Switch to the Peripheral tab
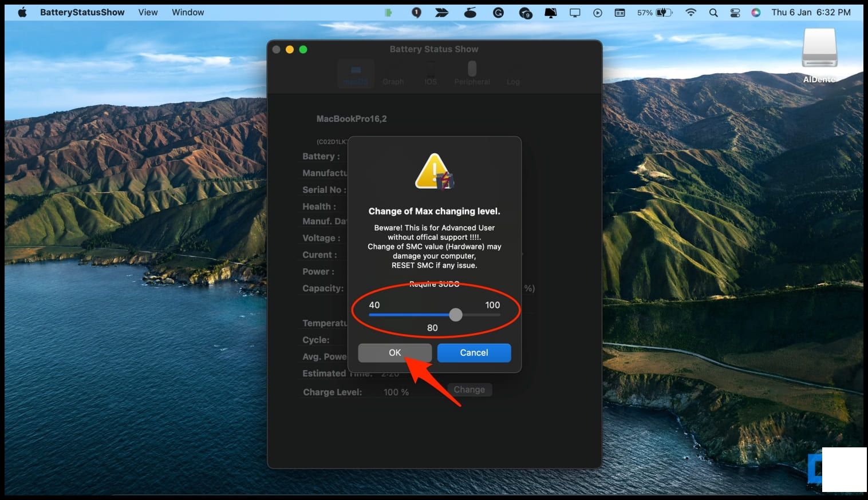 (472, 73)
